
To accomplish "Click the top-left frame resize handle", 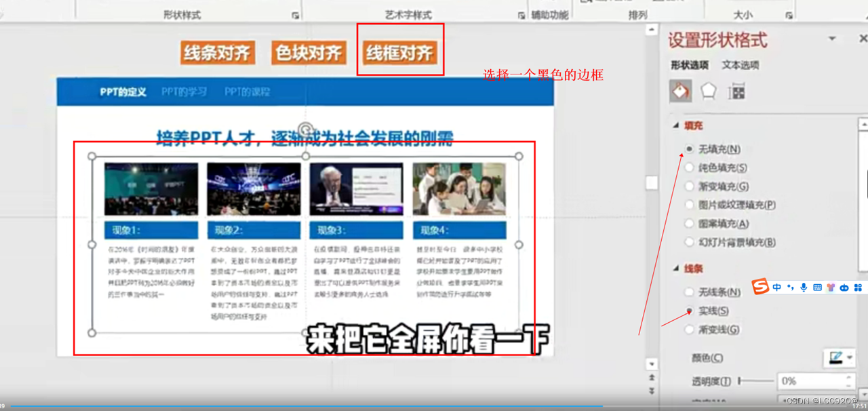I will (x=92, y=156).
